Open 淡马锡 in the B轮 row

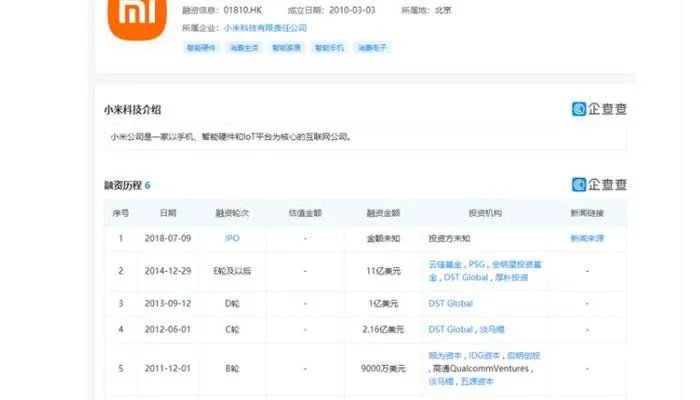[441, 382]
